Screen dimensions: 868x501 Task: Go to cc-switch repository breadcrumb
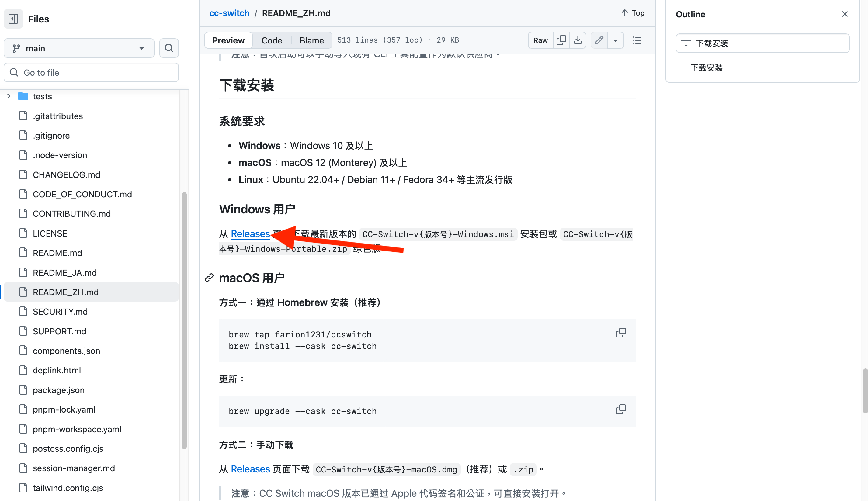tap(229, 13)
